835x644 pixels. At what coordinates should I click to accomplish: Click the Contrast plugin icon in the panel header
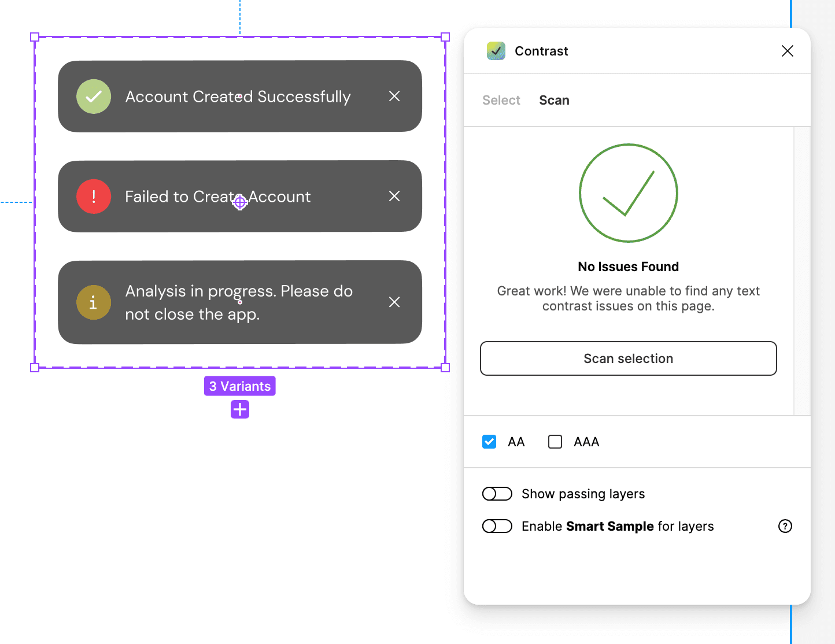click(496, 51)
